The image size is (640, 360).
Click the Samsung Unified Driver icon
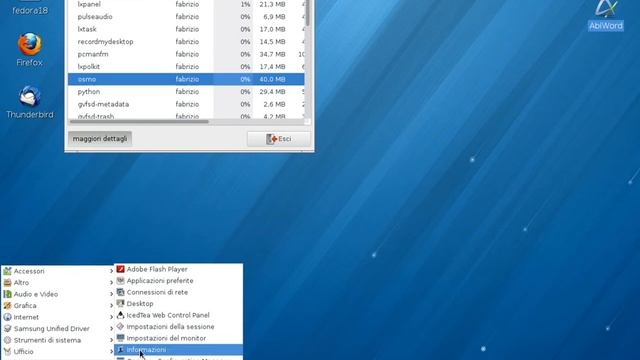coord(7,328)
